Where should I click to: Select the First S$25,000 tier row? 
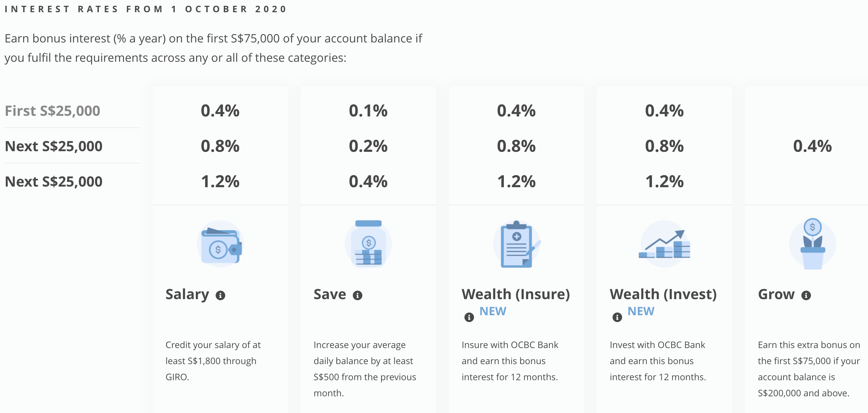(x=52, y=111)
